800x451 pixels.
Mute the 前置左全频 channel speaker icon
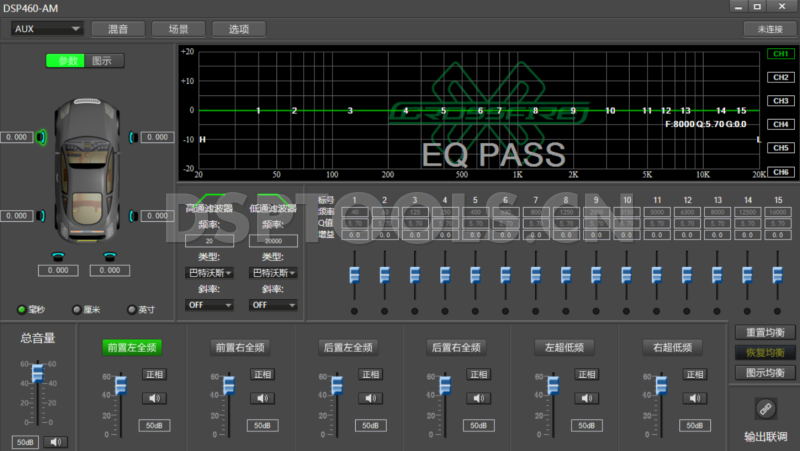(155, 398)
